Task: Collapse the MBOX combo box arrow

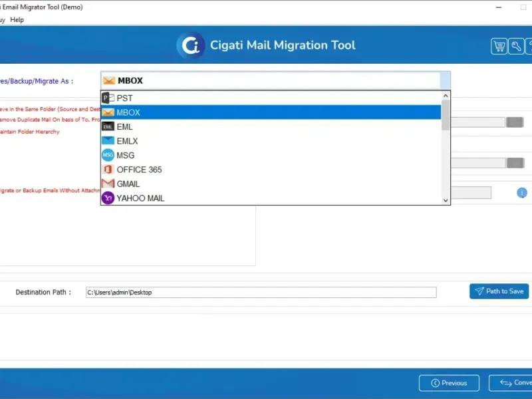Action: [445, 80]
